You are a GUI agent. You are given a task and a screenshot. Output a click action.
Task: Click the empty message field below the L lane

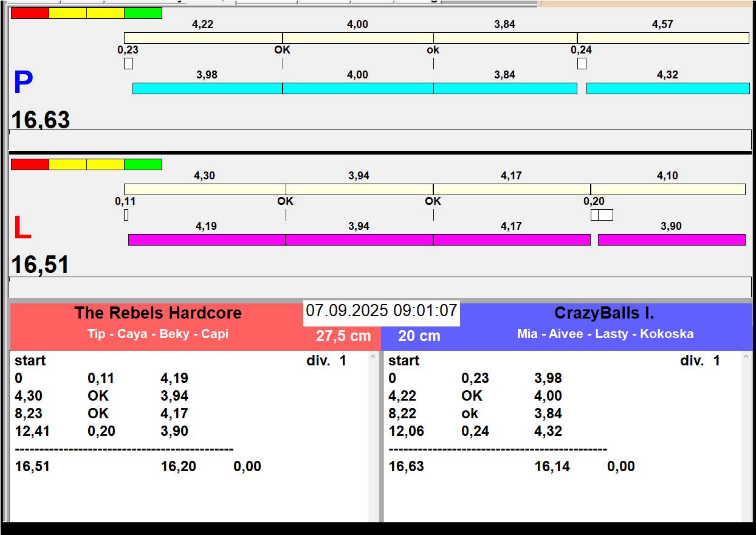pyautogui.click(x=380, y=287)
